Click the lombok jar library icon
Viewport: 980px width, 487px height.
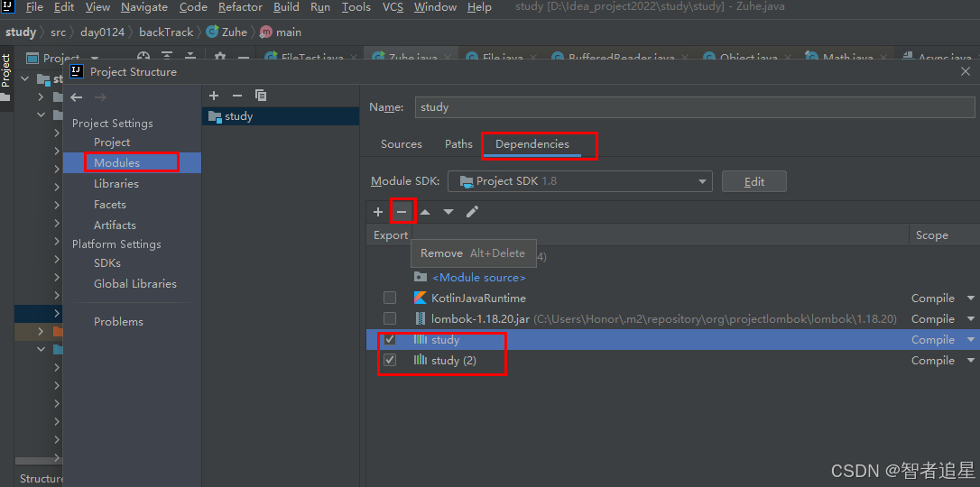click(420, 318)
